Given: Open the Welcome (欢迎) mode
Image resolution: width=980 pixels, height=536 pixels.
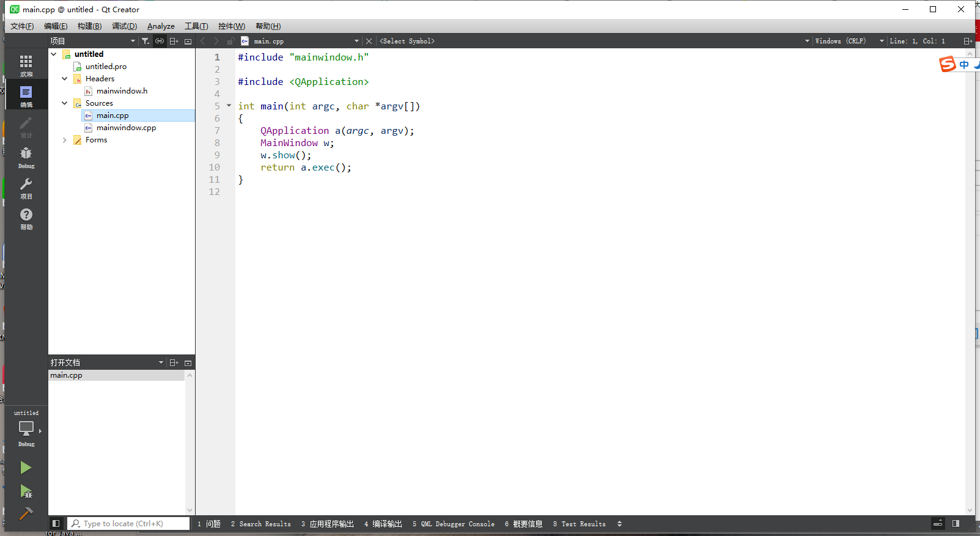Looking at the screenshot, I should pyautogui.click(x=26, y=65).
